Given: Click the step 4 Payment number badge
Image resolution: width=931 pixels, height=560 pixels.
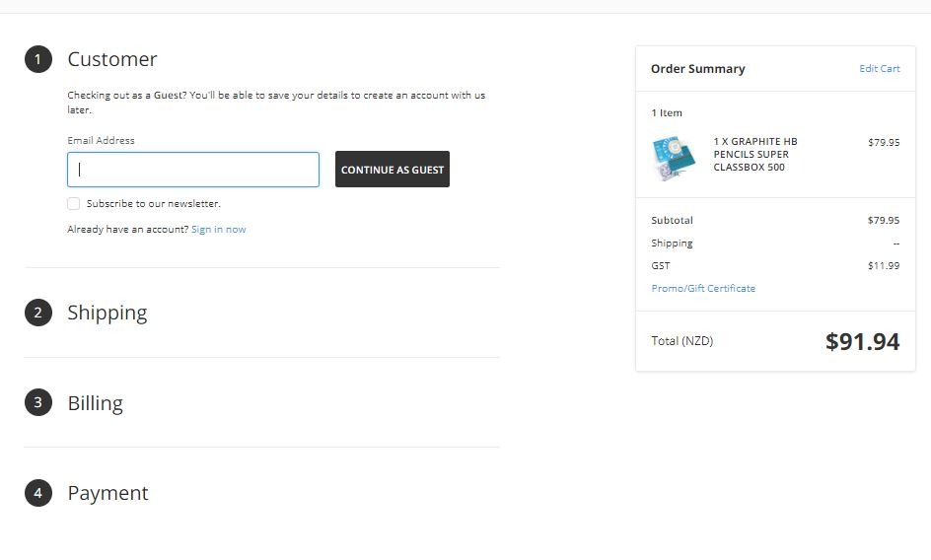Looking at the screenshot, I should [37, 493].
